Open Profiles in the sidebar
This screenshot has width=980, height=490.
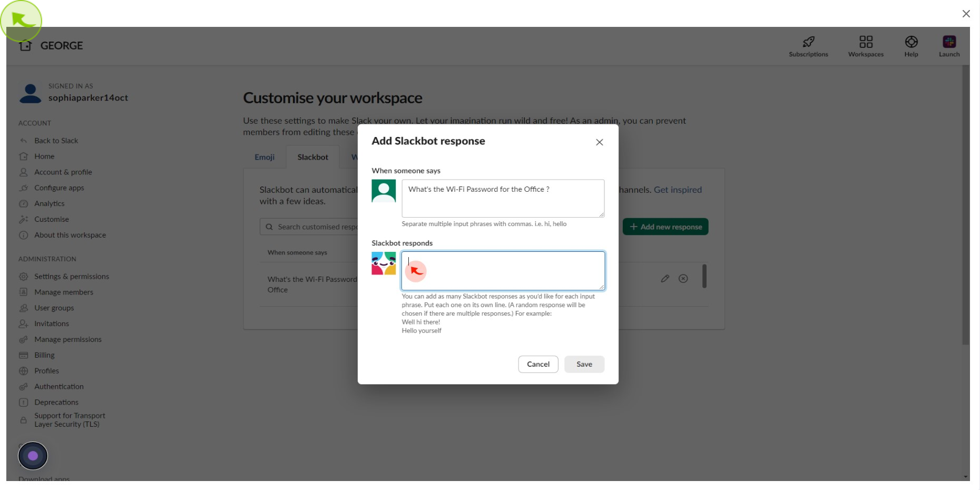coord(46,371)
